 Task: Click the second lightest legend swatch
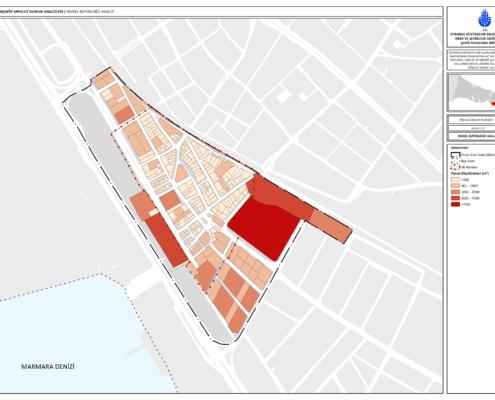point(455,186)
